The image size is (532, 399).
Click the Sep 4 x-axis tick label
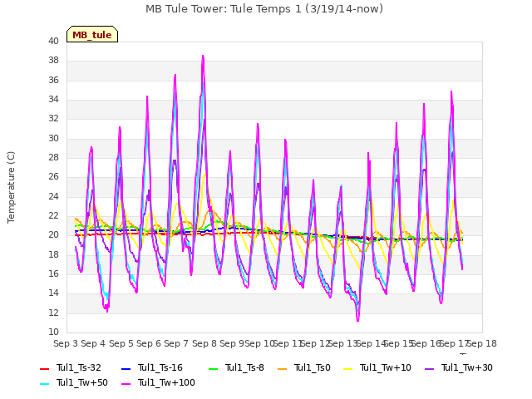coord(93,343)
